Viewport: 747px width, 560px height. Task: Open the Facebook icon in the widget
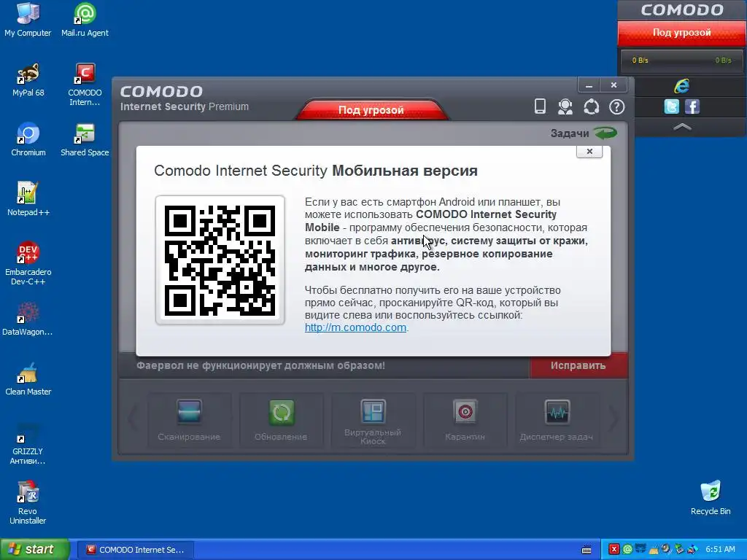click(692, 106)
